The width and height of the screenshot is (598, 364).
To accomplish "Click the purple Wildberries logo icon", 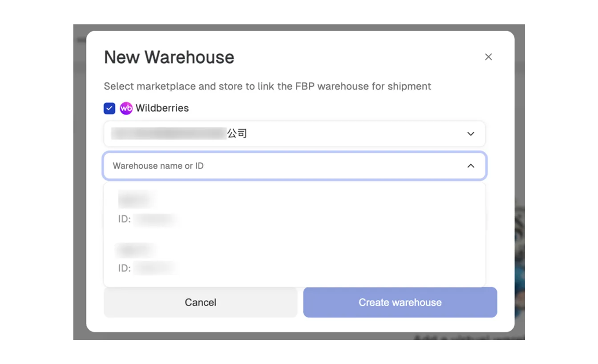I will 126,108.
